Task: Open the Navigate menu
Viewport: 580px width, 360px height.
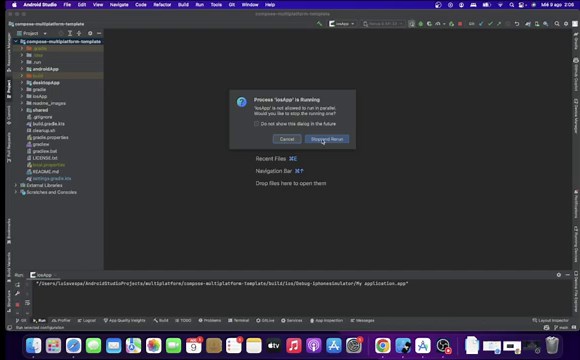Action: point(119,5)
